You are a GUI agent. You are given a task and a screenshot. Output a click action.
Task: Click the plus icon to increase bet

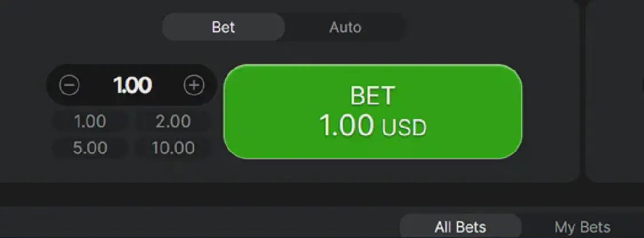(194, 86)
